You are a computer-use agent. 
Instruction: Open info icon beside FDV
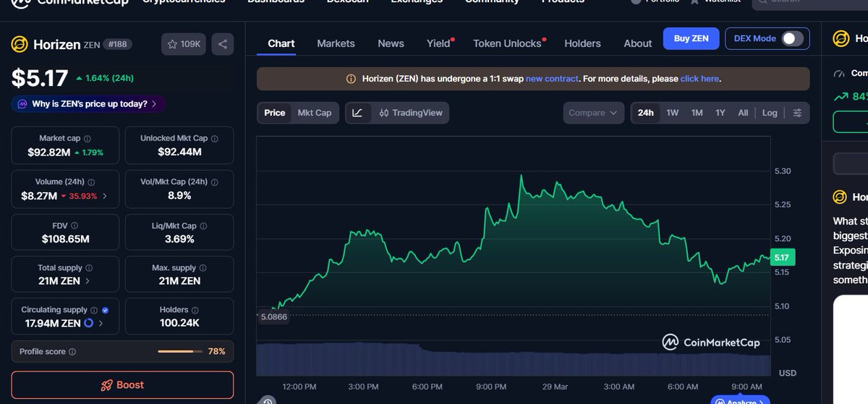tap(75, 226)
